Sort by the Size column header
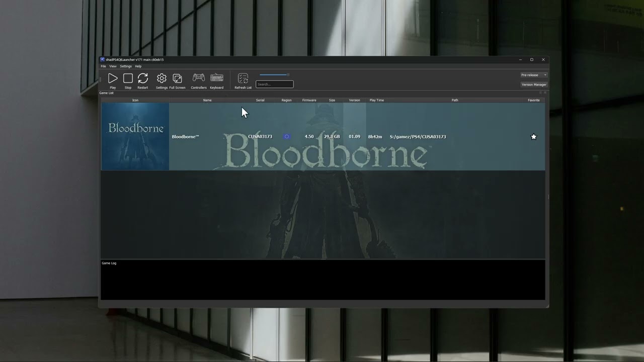This screenshot has width=644, height=362. coord(332,100)
